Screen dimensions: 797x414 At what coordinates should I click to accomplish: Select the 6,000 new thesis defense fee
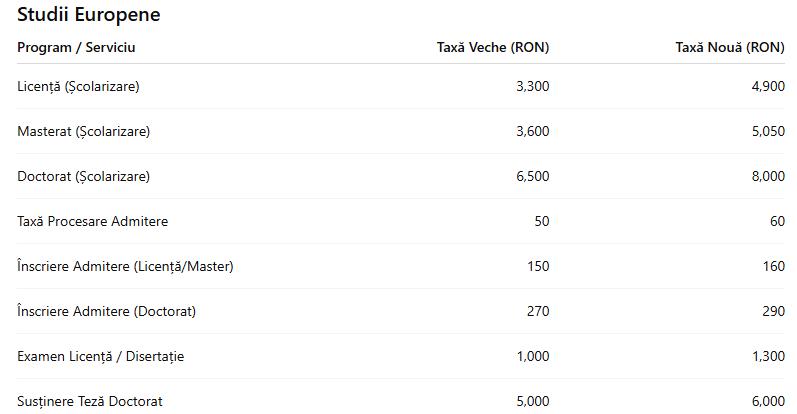pyautogui.click(x=767, y=401)
